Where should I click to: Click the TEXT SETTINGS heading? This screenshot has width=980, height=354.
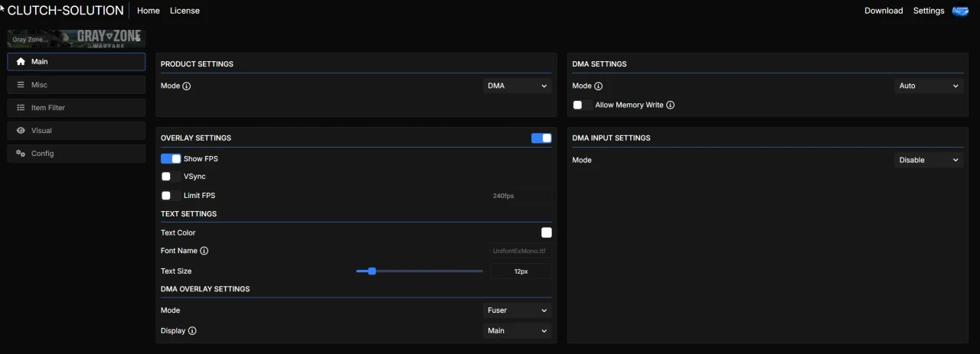tap(188, 214)
